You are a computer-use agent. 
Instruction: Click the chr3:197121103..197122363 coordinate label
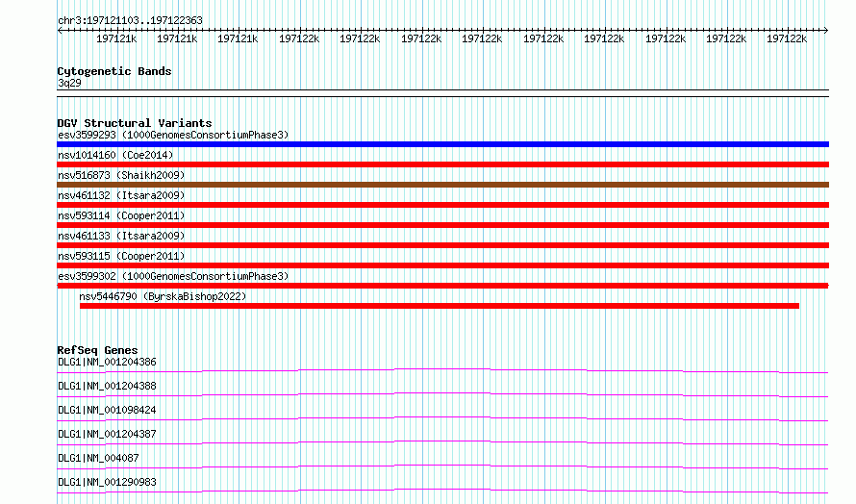pos(130,20)
